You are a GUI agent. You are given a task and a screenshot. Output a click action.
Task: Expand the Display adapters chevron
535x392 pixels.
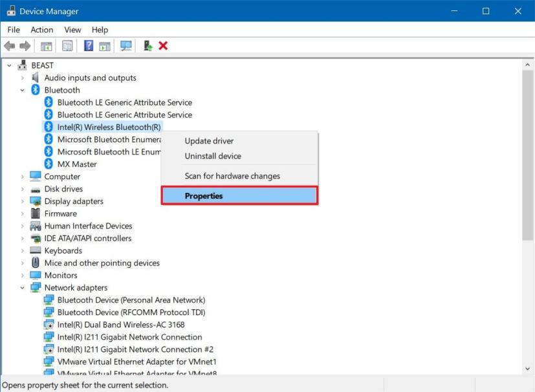(23, 201)
